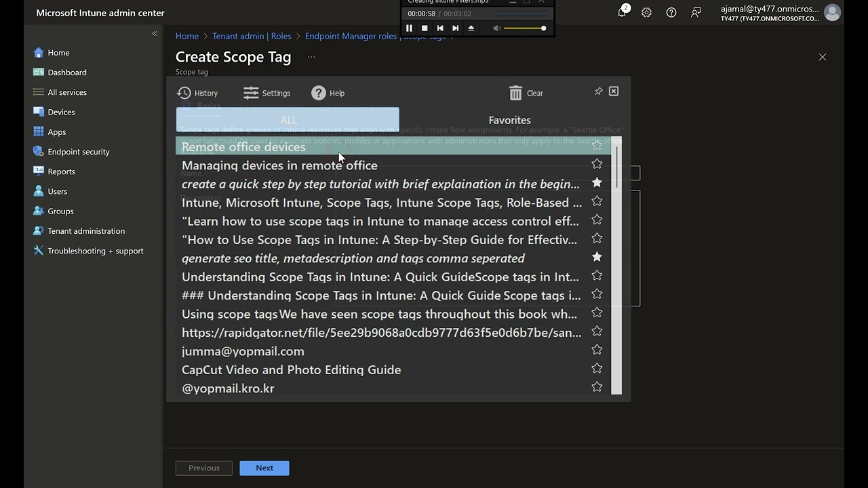Collapse the Intune sidebar menu
The height and width of the screenshot is (488, 868).
[155, 33]
